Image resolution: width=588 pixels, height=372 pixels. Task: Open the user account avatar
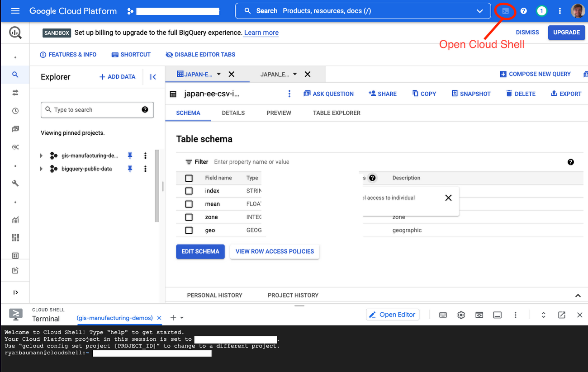coord(578,11)
